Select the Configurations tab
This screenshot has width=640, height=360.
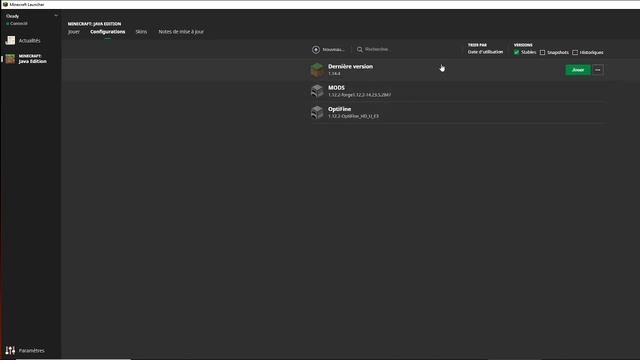108,31
